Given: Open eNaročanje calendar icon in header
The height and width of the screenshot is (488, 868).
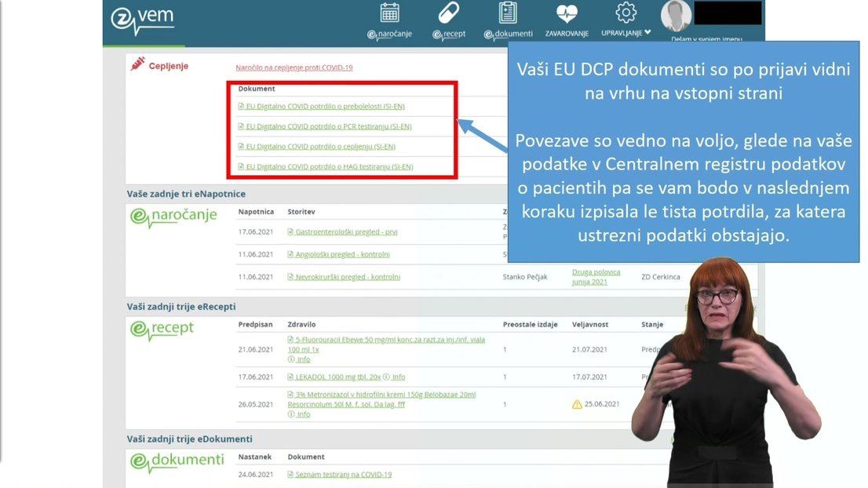Looking at the screenshot, I should (x=390, y=13).
